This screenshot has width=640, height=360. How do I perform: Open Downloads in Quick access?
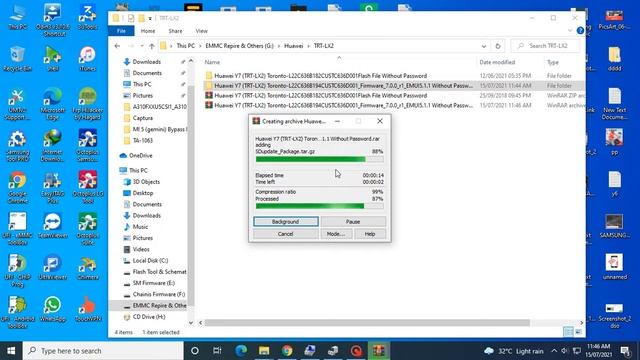[x=147, y=62]
